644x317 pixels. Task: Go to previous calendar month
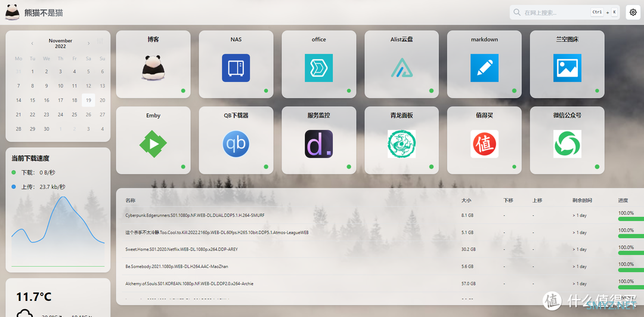(32, 43)
